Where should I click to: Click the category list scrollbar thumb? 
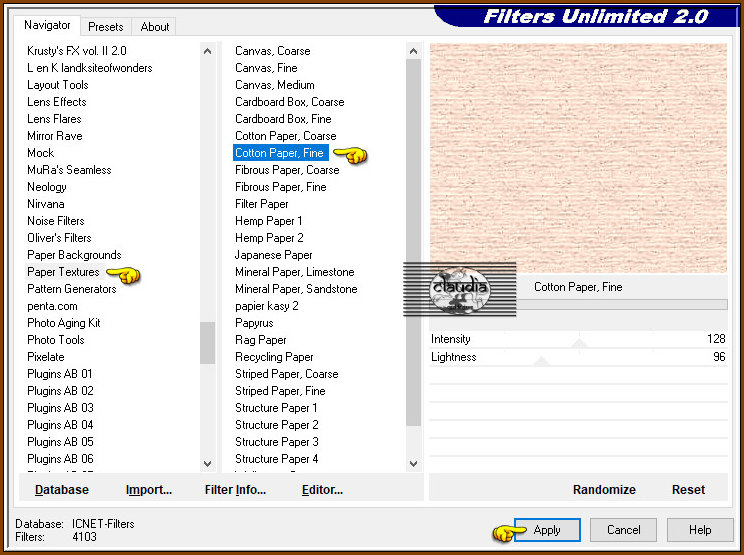pos(207,343)
